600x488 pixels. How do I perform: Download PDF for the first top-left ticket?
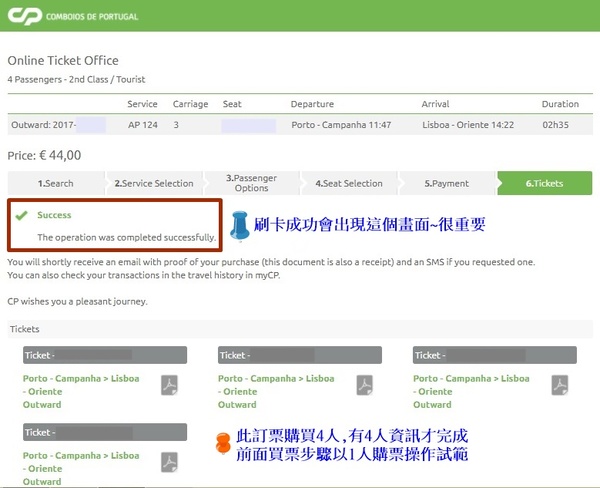point(170,385)
